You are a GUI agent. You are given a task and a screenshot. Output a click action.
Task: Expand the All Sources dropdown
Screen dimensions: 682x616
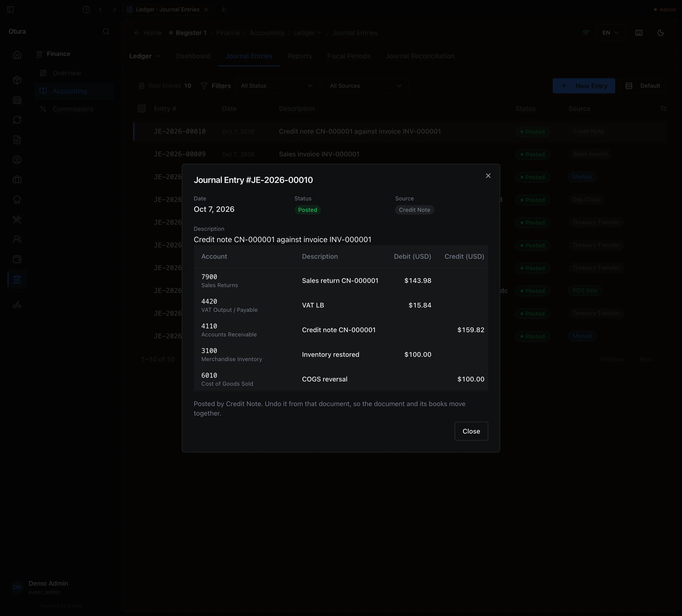click(366, 86)
